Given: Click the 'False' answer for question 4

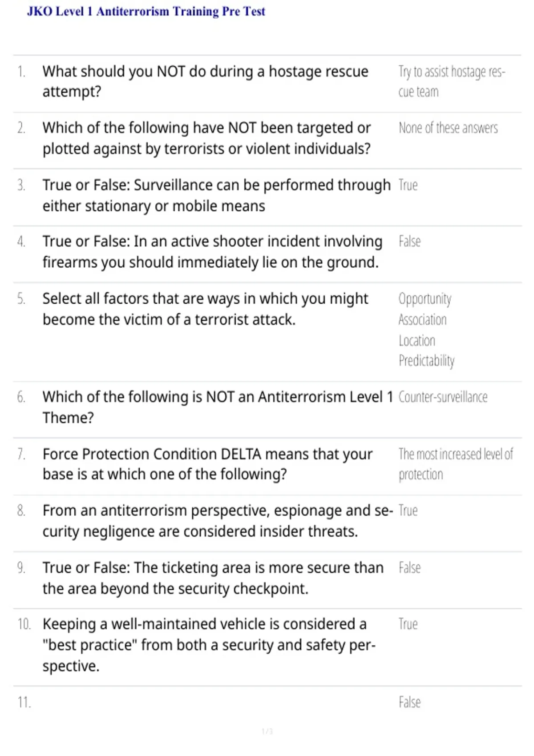Looking at the screenshot, I should pyautogui.click(x=409, y=241).
